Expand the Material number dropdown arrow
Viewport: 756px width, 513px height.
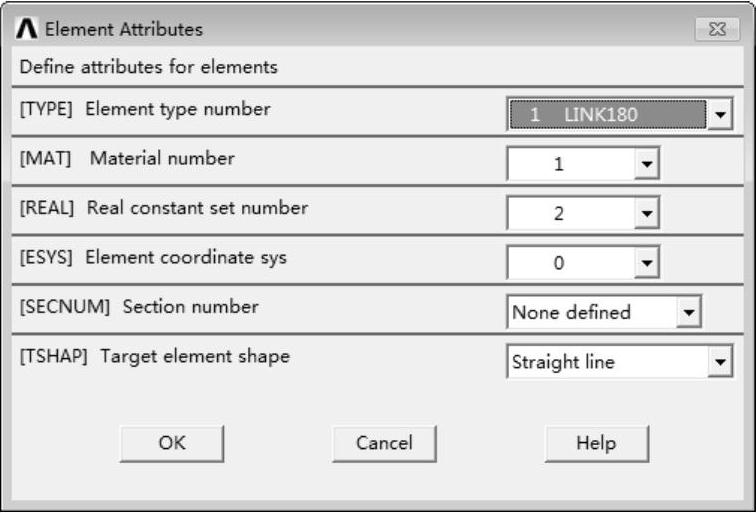pyautogui.click(x=648, y=164)
